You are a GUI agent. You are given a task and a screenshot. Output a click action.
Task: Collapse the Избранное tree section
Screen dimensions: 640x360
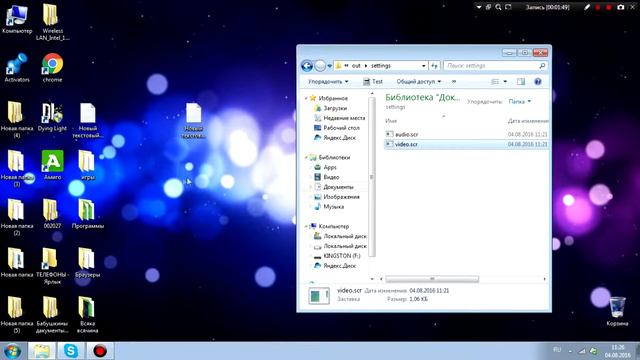306,98
